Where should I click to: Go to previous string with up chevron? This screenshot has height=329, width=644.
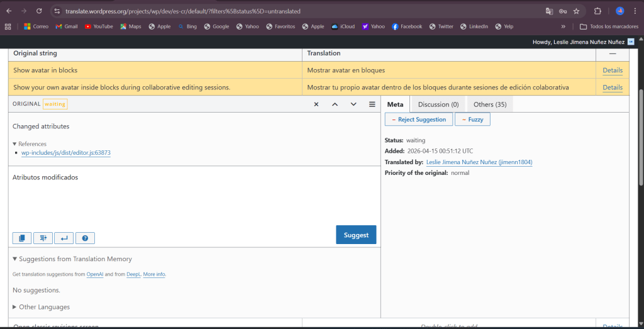(335, 104)
